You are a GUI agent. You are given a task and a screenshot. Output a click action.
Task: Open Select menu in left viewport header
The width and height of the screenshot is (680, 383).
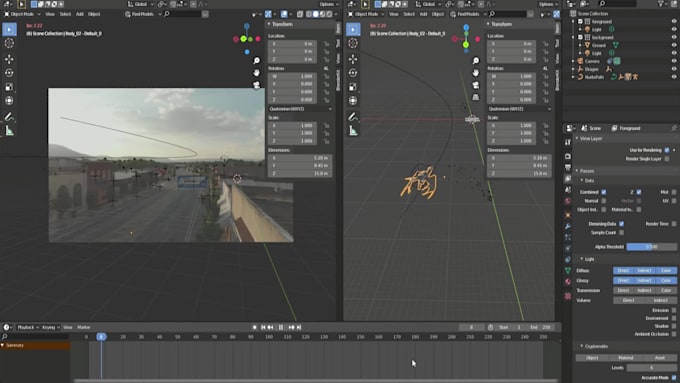[65, 14]
